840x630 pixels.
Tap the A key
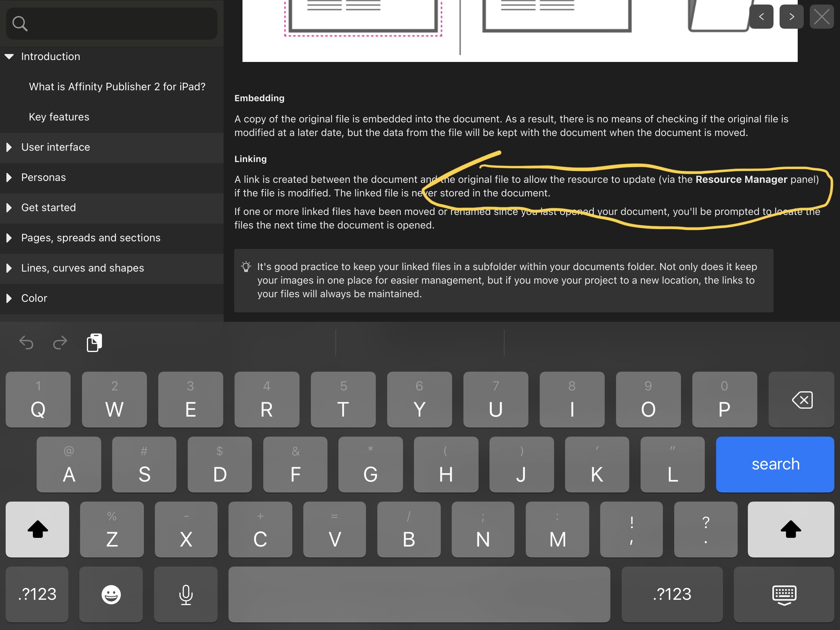pyautogui.click(x=69, y=465)
